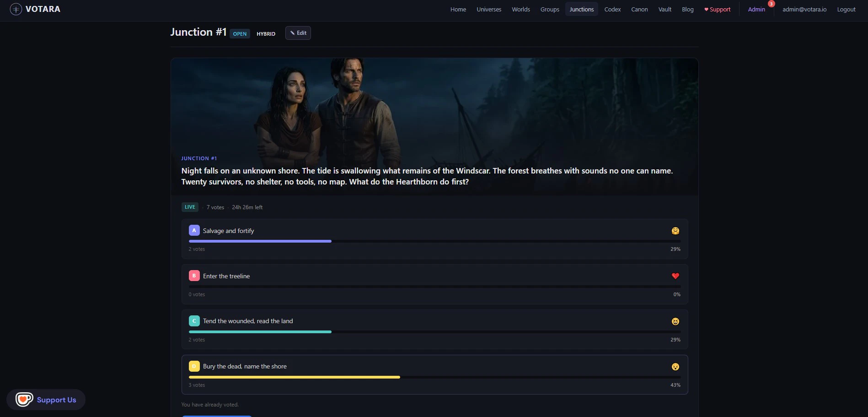This screenshot has width=868, height=417.
Task: Open the Canon page
Action: 639,9
